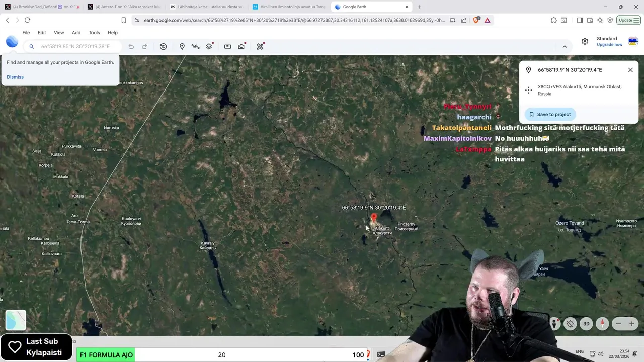The width and height of the screenshot is (644, 362).
Task: Click the browser Update button
Action: click(x=628, y=20)
